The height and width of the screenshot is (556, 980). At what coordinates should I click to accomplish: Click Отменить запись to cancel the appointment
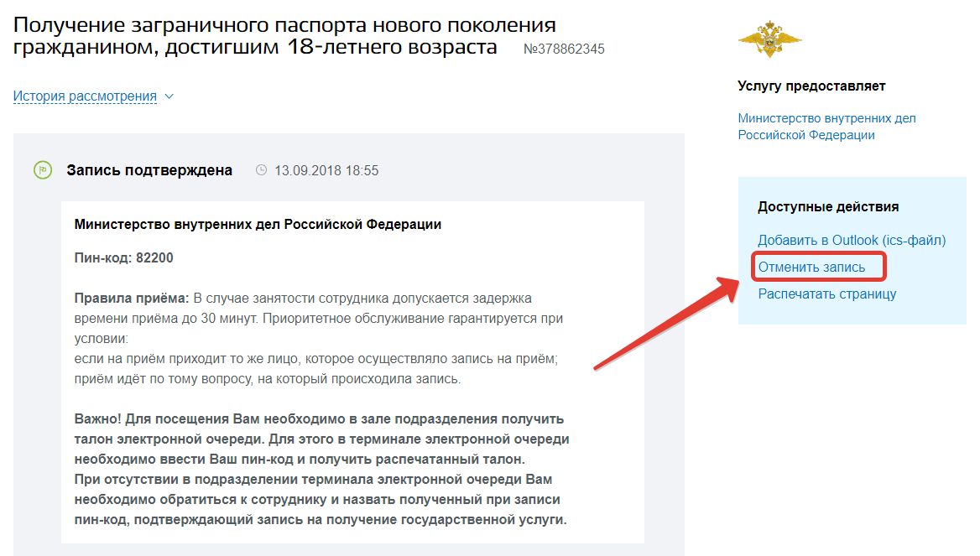[811, 268]
